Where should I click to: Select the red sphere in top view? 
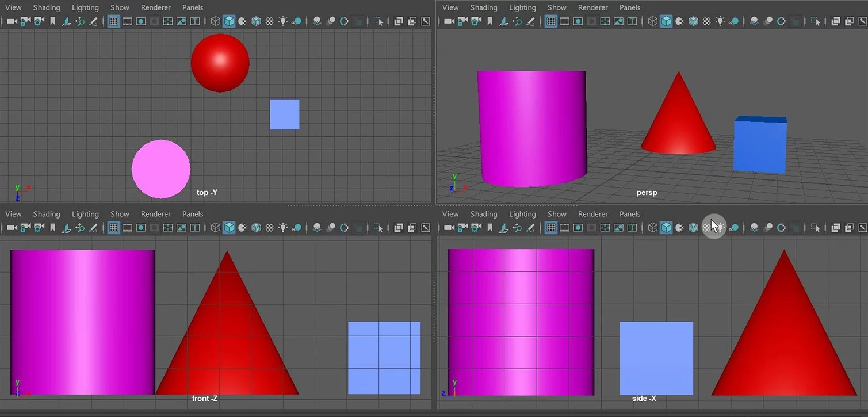tap(220, 63)
